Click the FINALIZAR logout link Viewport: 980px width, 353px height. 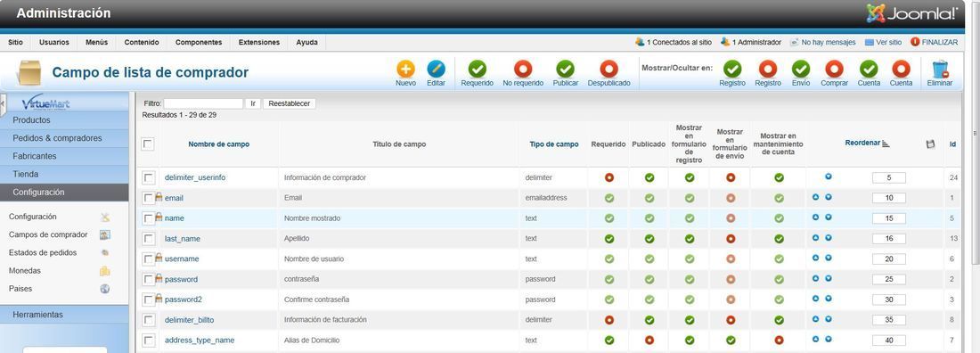click(x=935, y=43)
